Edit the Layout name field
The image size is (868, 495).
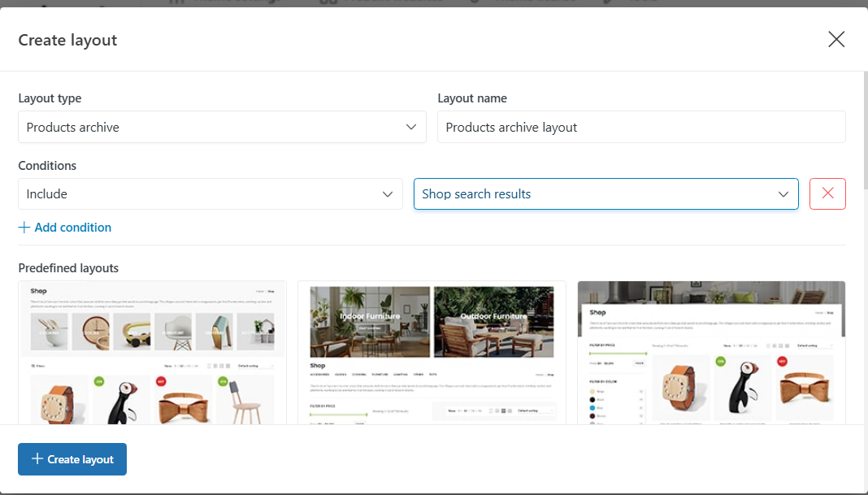click(641, 127)
